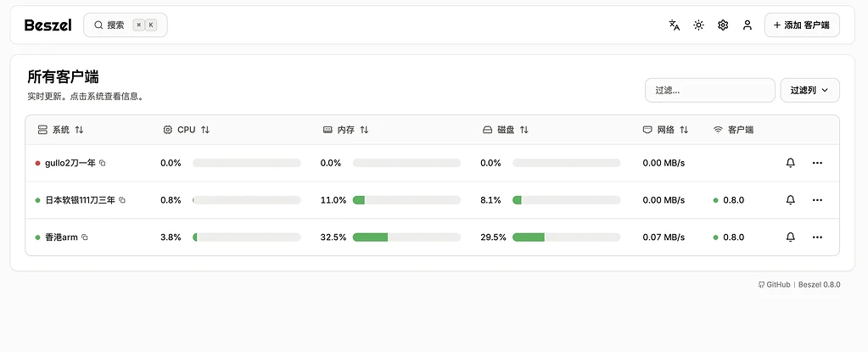Screen dimensions: 868x352
Task: Open the GitHub link in footer
Action: 775,285
